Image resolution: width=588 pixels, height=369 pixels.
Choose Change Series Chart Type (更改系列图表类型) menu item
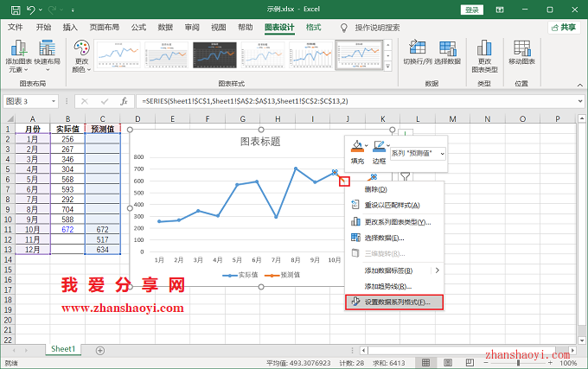point(394,222)
